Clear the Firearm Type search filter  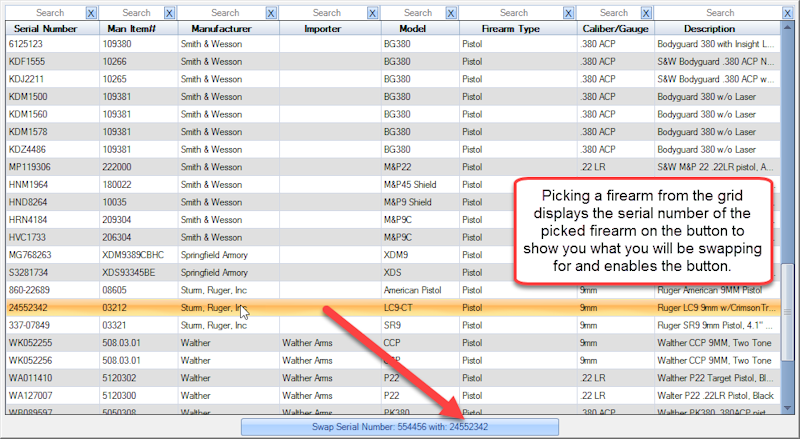569,13
